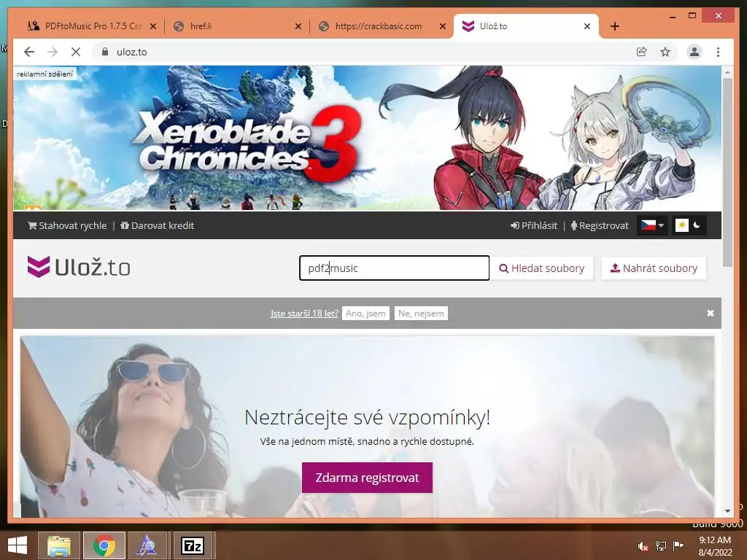Answer Ne, nejsem to age prompt

(x=421, y=314)
